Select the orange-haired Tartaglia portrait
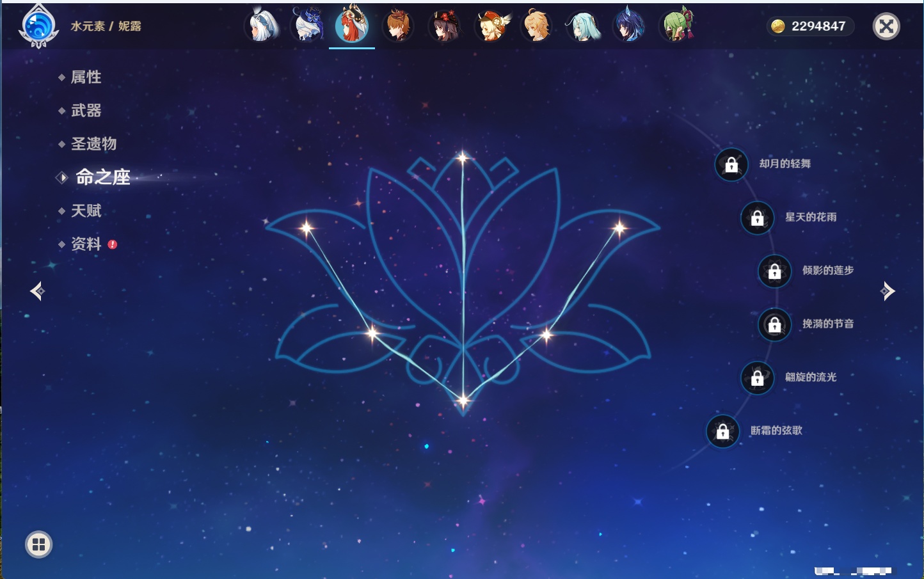This screenshot has height=579, width=924. coord(398,26)
